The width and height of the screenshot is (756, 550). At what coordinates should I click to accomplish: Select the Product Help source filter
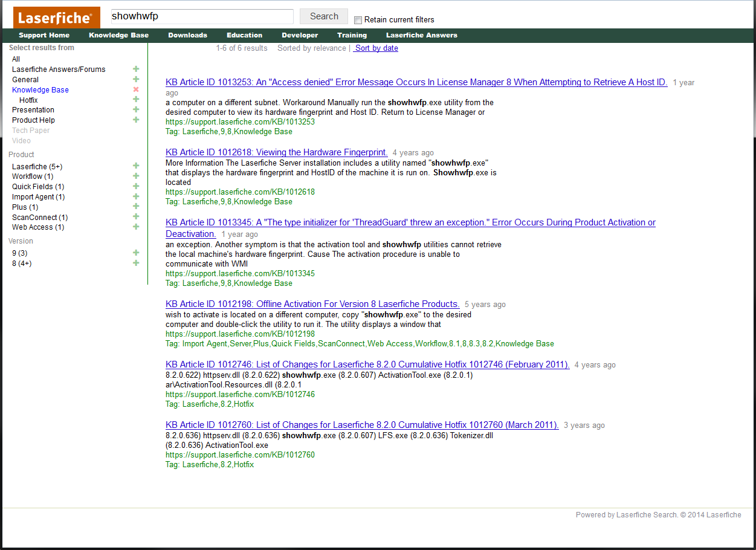(33, 120)
